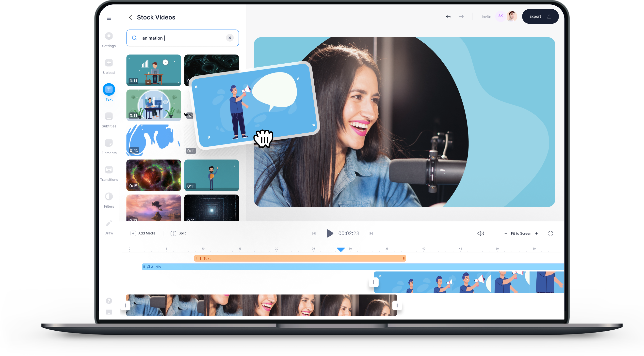
Task: Click the Settings icon in sidebar
Action: [109, 39]
